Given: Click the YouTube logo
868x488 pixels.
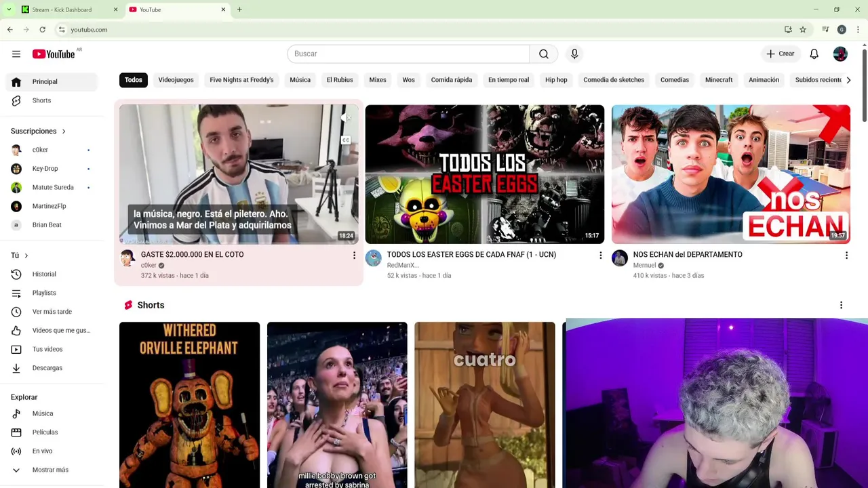Looking at the screenshot, I should [x=54, y=54].
